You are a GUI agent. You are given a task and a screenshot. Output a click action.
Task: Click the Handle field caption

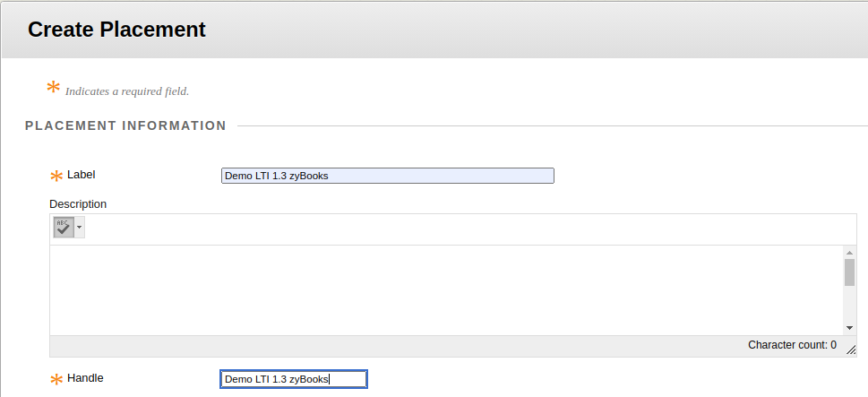(85, 378)
